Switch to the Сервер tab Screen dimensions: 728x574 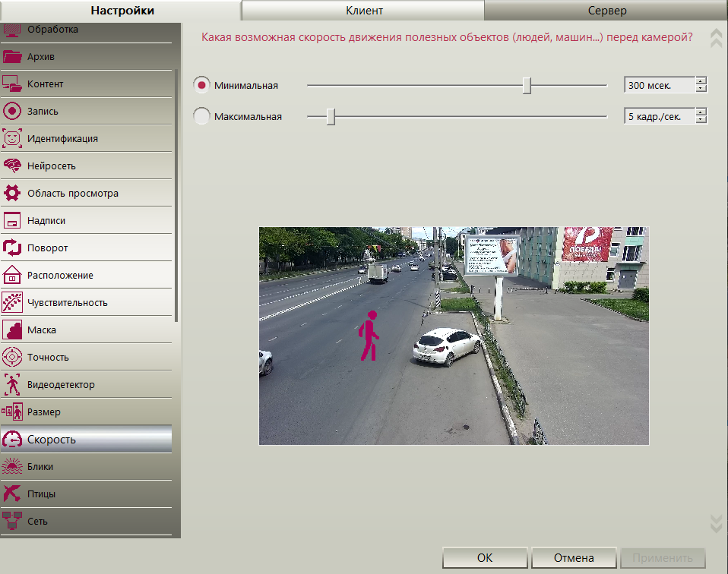click(x=606, y=10)
